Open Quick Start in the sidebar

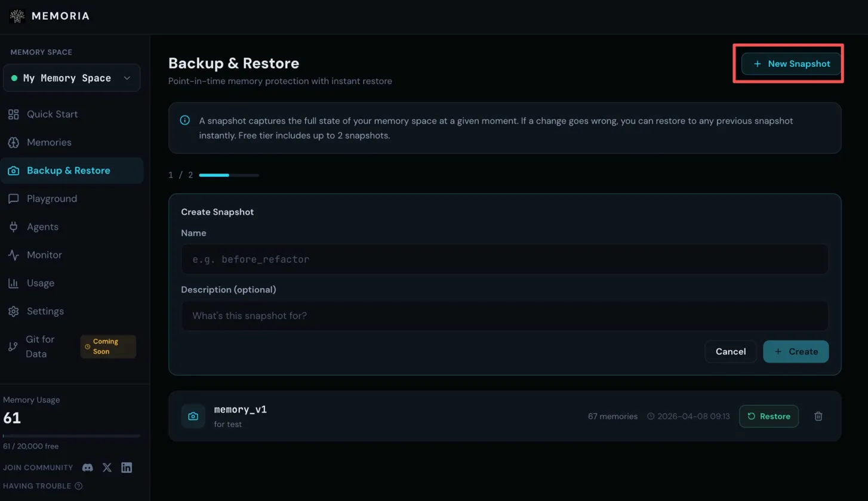pyautogui.click(x=52, y=115)
